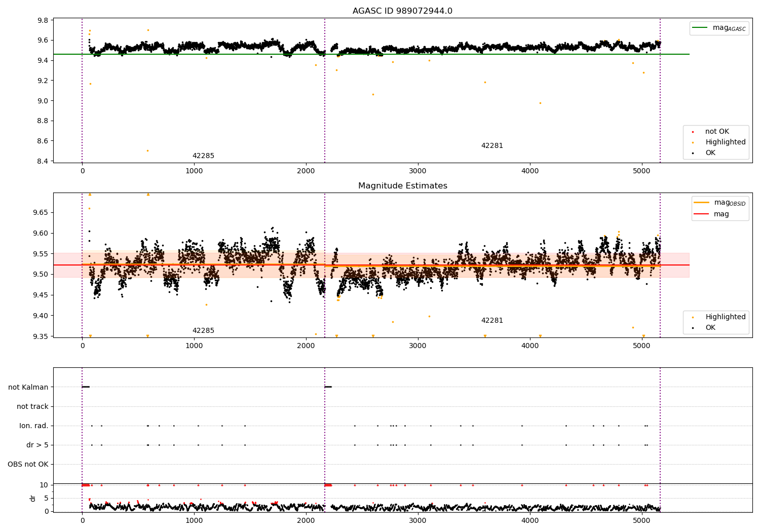Viewport: 760px width, 532px height.
Task: Click the "5000" x-tick of the bottom plot
Action: tap(642, 520)
